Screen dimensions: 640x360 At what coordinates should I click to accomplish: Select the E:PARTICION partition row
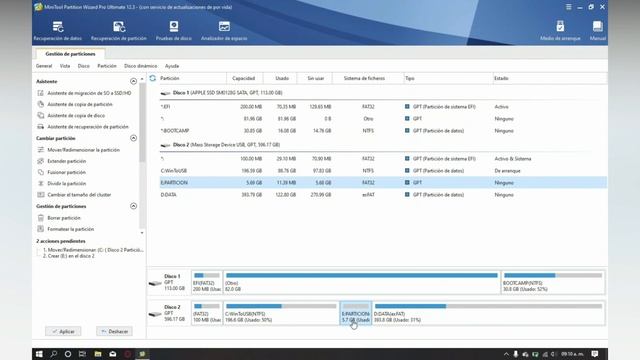(x=383, y=182)
